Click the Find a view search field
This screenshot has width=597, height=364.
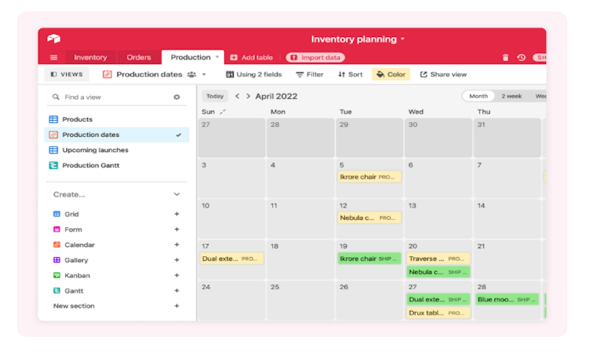coord(109,97)
